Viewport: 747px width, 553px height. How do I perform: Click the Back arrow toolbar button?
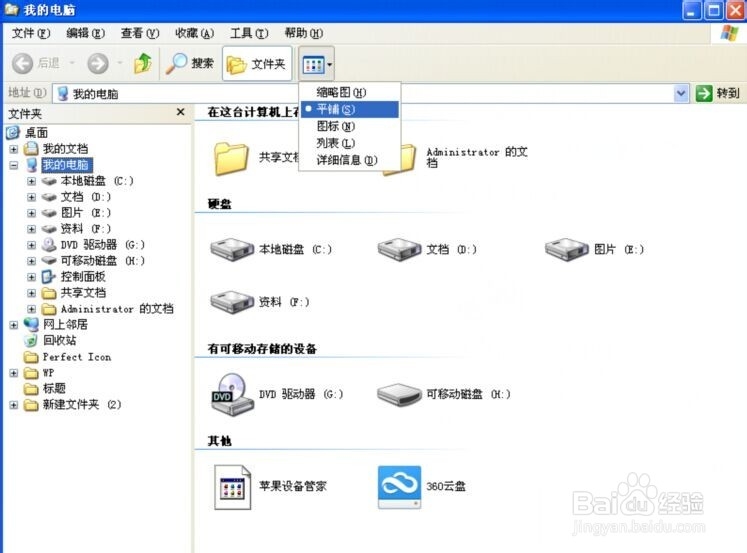pos(22,63)
